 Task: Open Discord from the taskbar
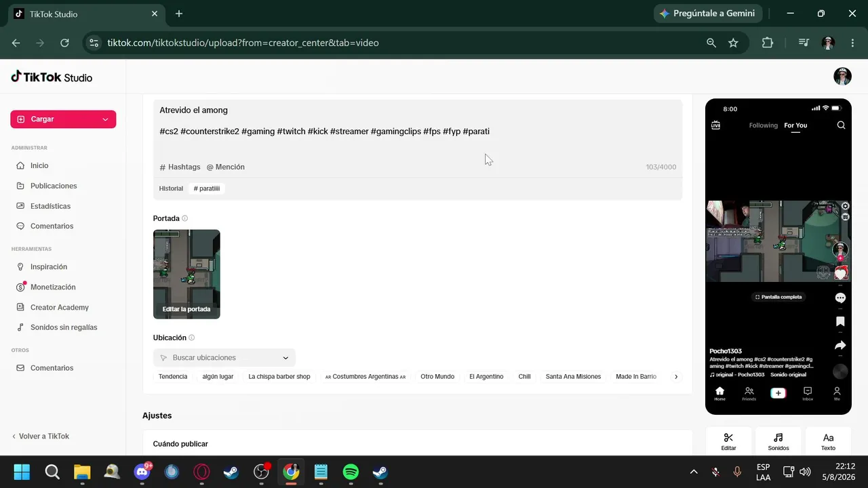pyautogui.click(x=142, y=472)
